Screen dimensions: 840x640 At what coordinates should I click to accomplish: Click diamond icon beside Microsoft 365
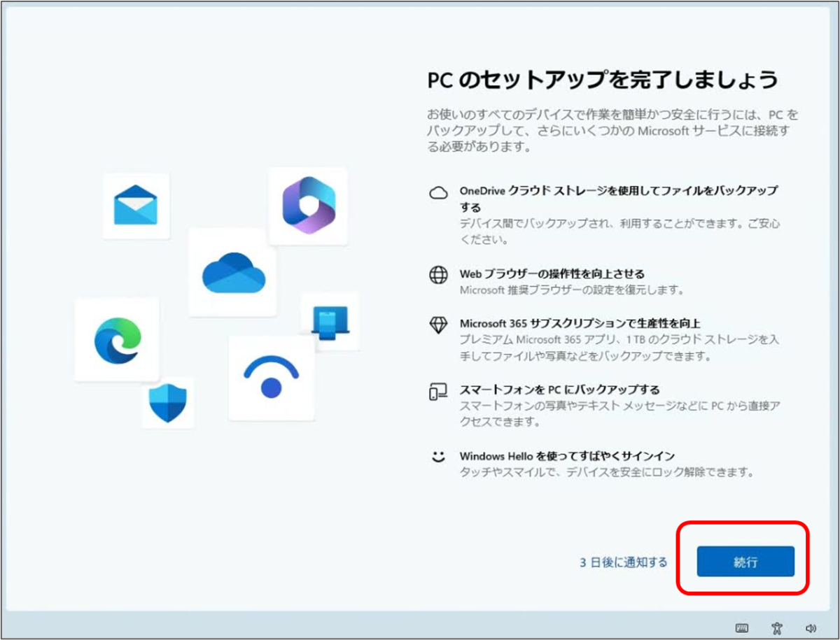tap(438, 325)
